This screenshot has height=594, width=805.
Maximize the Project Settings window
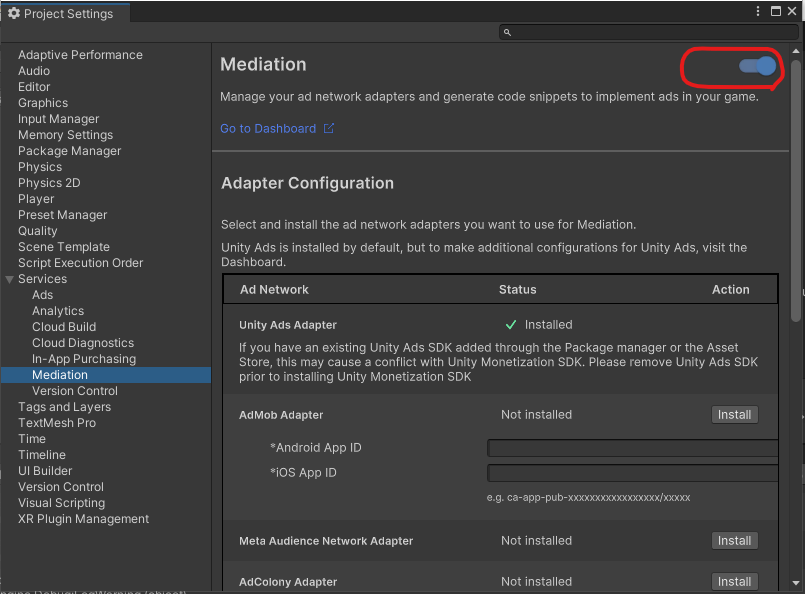[776, 11]
